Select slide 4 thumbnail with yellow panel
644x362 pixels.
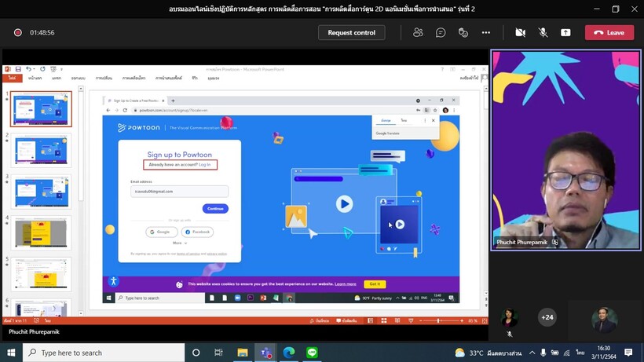point(41,232)
